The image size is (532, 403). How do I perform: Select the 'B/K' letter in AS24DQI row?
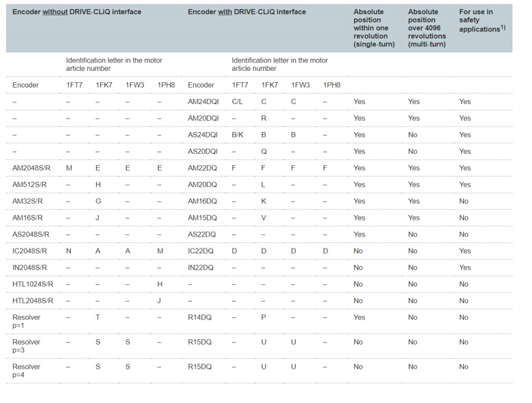238,135
